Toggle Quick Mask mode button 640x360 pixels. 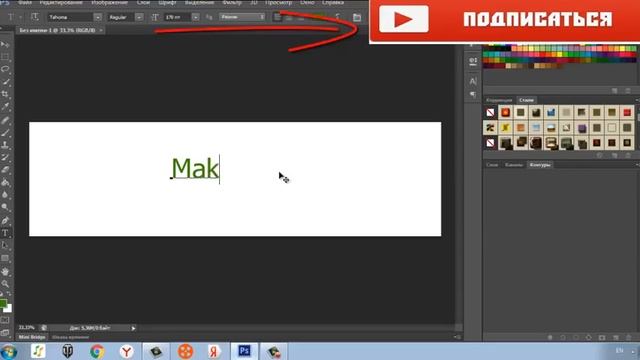click(x=5, y=320)
